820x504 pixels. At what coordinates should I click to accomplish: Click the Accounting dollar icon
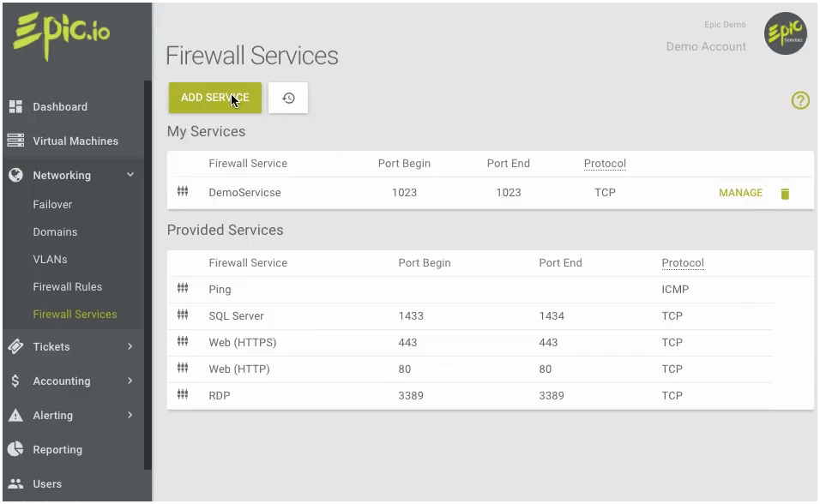[17, 381]
